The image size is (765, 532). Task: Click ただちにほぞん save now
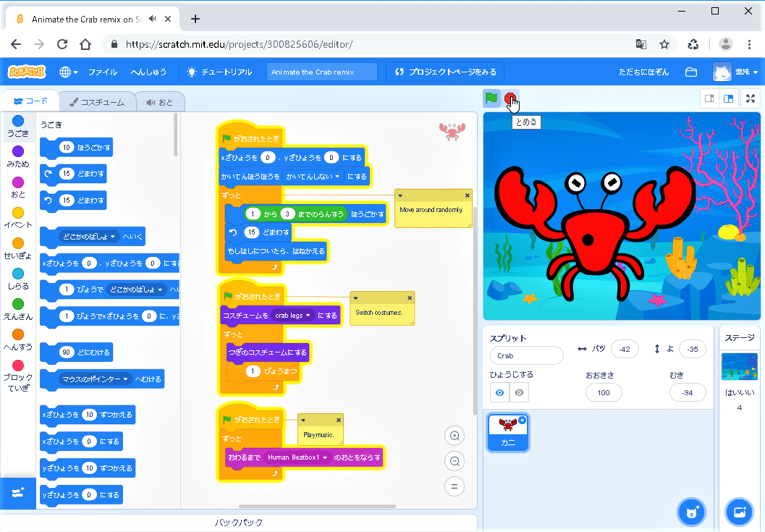644,72
